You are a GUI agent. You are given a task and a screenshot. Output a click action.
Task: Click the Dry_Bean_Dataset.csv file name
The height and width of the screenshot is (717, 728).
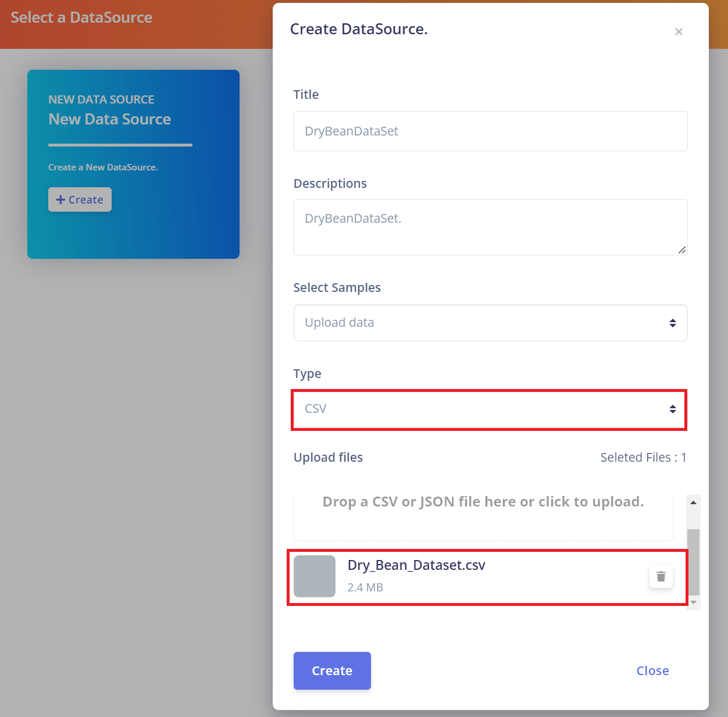[x=416, y=565]
